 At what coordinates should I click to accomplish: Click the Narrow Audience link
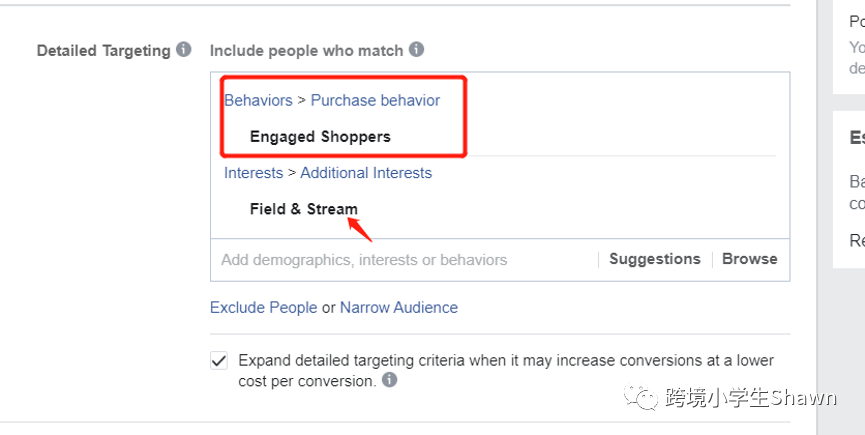coord(399,308)
